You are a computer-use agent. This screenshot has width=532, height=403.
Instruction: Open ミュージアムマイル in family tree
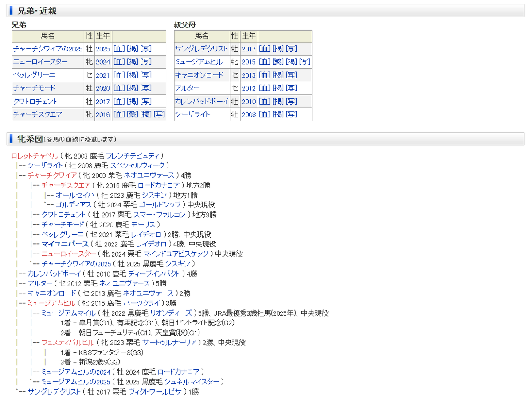coord(68,313)
